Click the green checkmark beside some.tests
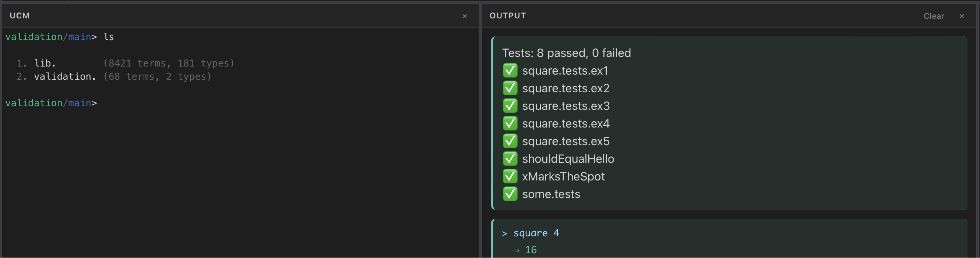Screen dimensions: 980x258 510,194
